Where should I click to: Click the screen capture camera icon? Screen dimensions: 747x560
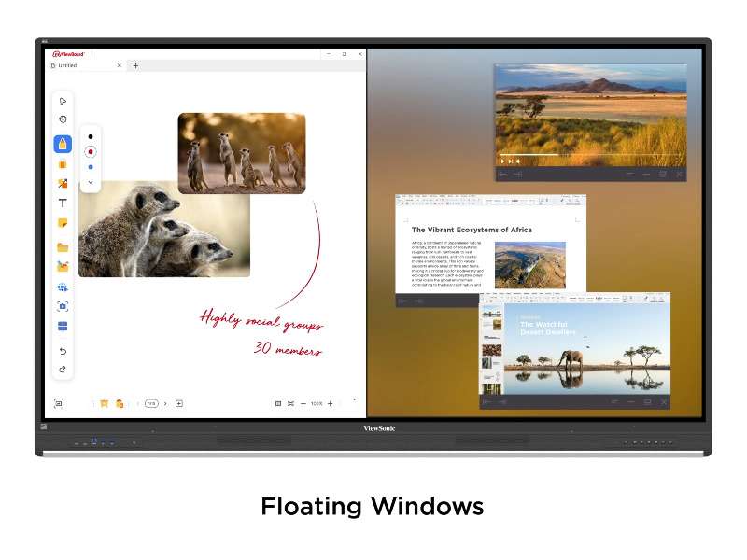tap(63, 306)
